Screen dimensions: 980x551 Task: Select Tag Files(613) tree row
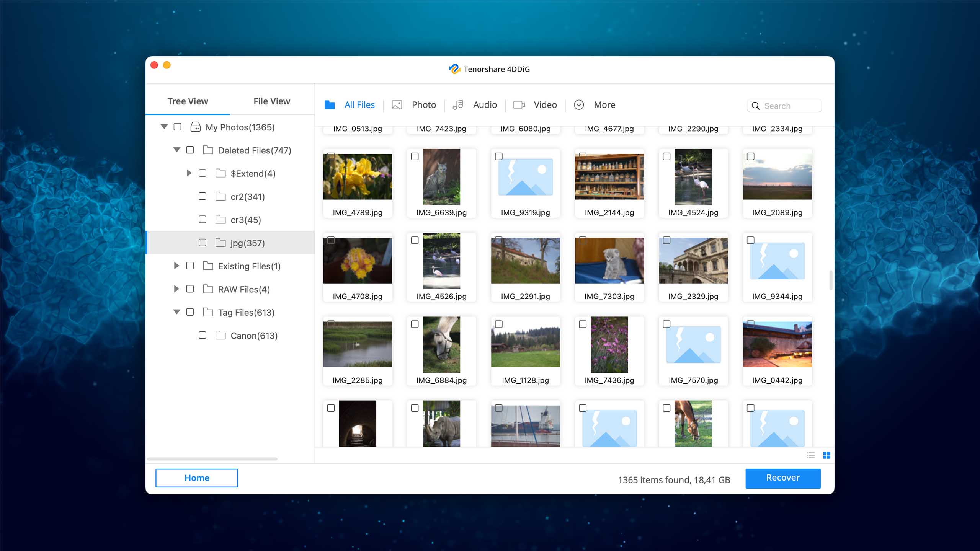[x=231, y=312]
